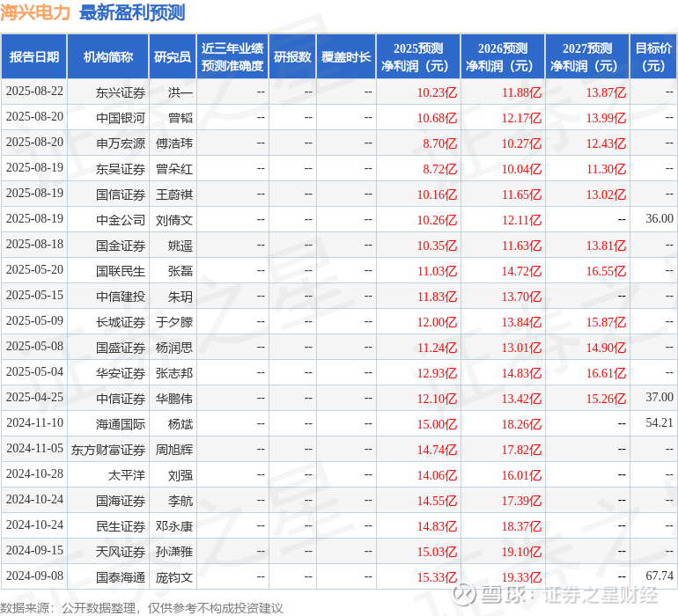
Task: Click researcher 王蔚祺
Action: pyautogui.click(x=174, y=194)
